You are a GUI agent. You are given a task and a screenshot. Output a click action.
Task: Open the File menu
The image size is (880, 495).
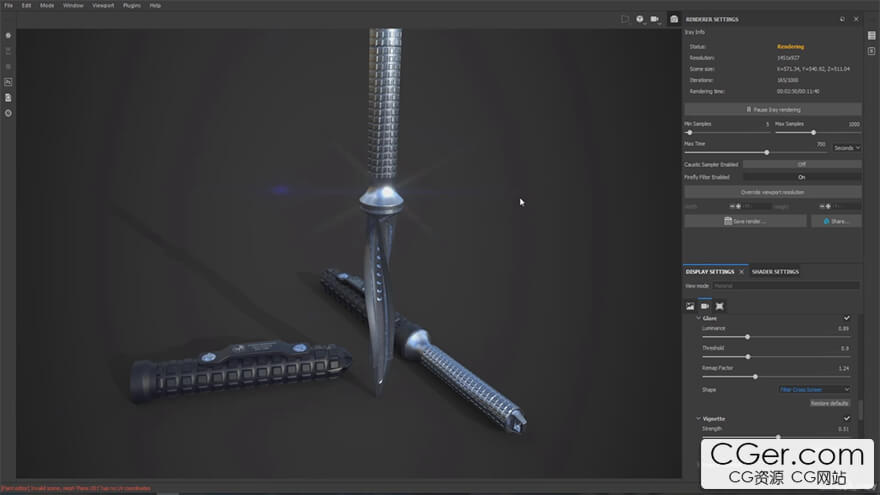(8, 6)
